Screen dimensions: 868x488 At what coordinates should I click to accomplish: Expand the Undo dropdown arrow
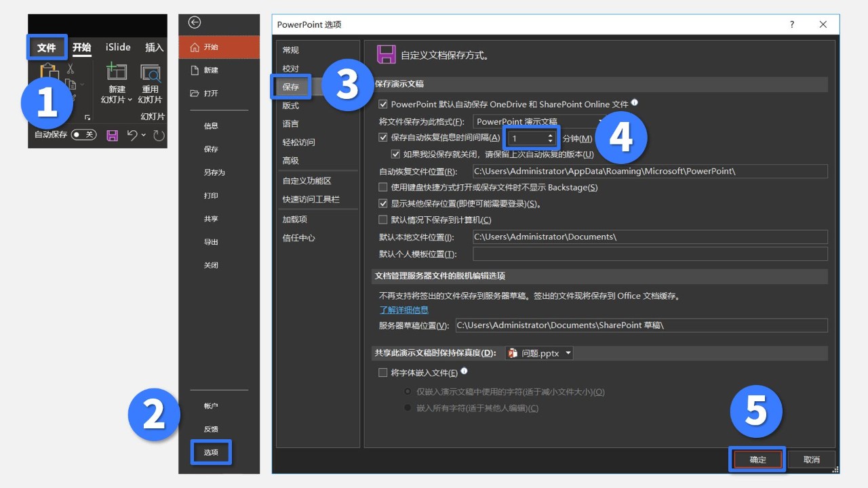(142, 135)
